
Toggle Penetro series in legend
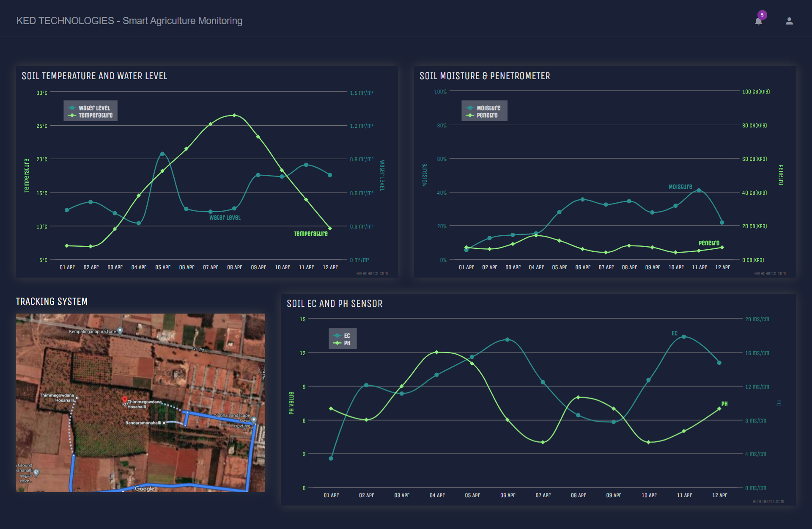(482, 115)
